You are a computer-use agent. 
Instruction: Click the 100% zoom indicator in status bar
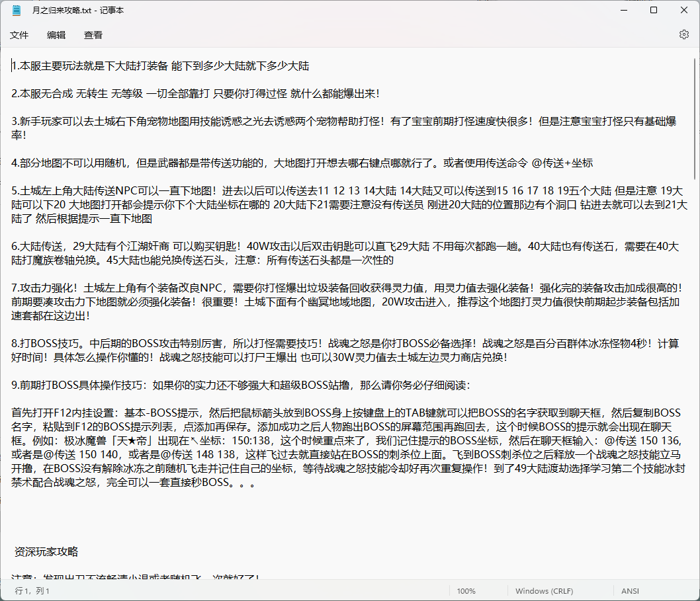click(x=466, y=590)
